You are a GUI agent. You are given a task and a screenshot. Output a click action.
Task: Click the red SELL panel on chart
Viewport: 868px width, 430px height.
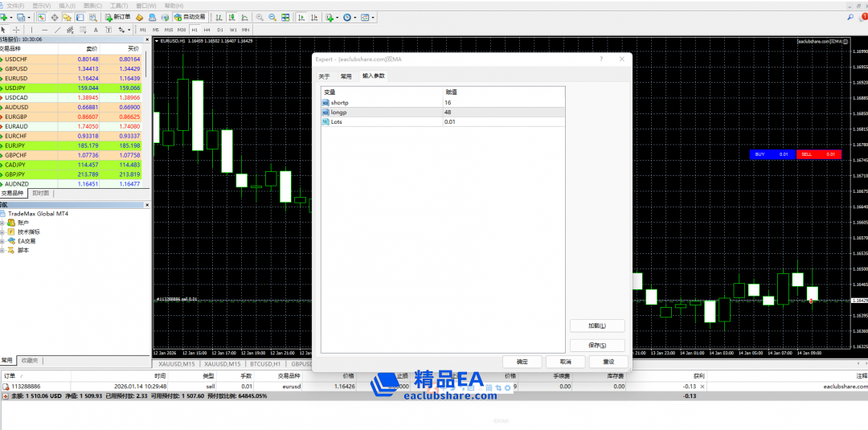tap(818, 154)
